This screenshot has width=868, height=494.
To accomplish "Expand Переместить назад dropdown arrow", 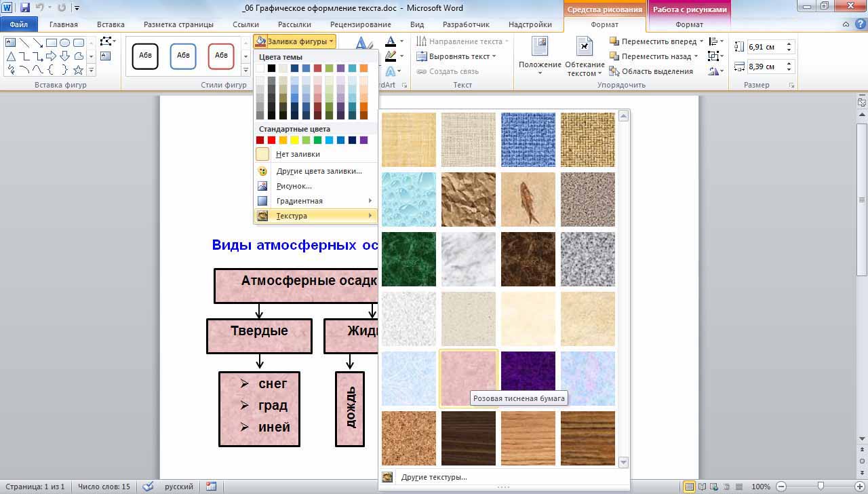I will (x=697, y=56).
